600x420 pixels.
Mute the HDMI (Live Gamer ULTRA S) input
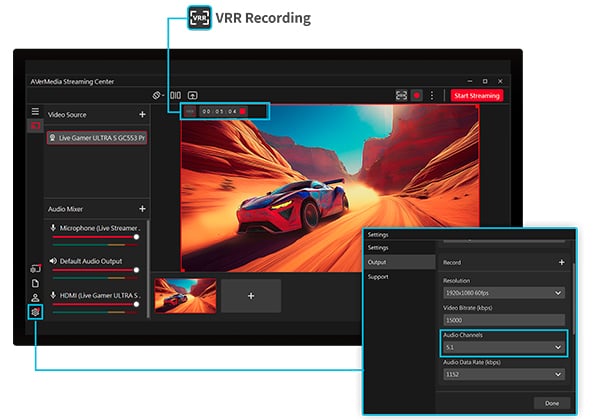tap(53, 295)
